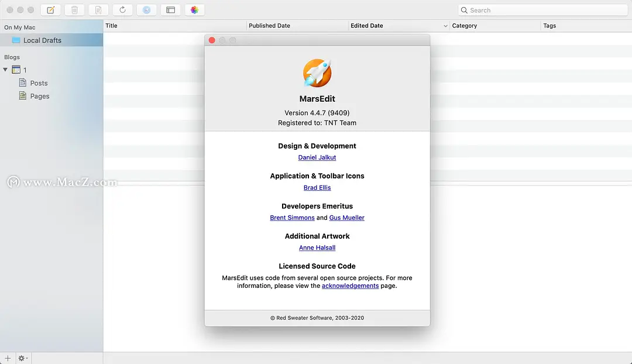Sort by the Category column header

pos(496,26)
